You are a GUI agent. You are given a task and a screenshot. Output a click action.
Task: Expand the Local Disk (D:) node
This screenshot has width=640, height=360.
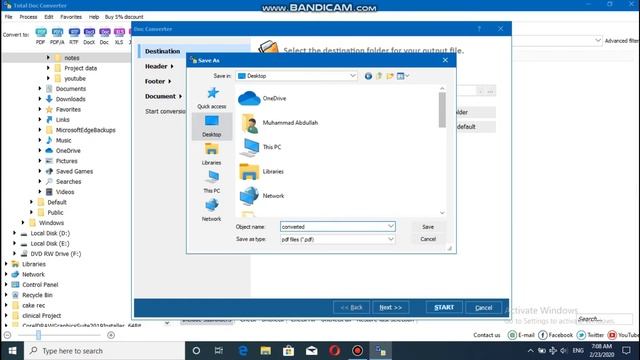point(15,233)
